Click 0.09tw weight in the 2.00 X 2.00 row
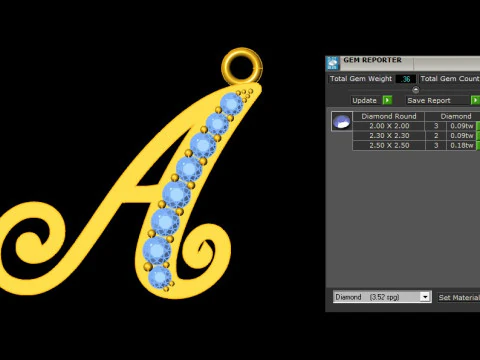480x360 pixels. (x=462, y=126)
